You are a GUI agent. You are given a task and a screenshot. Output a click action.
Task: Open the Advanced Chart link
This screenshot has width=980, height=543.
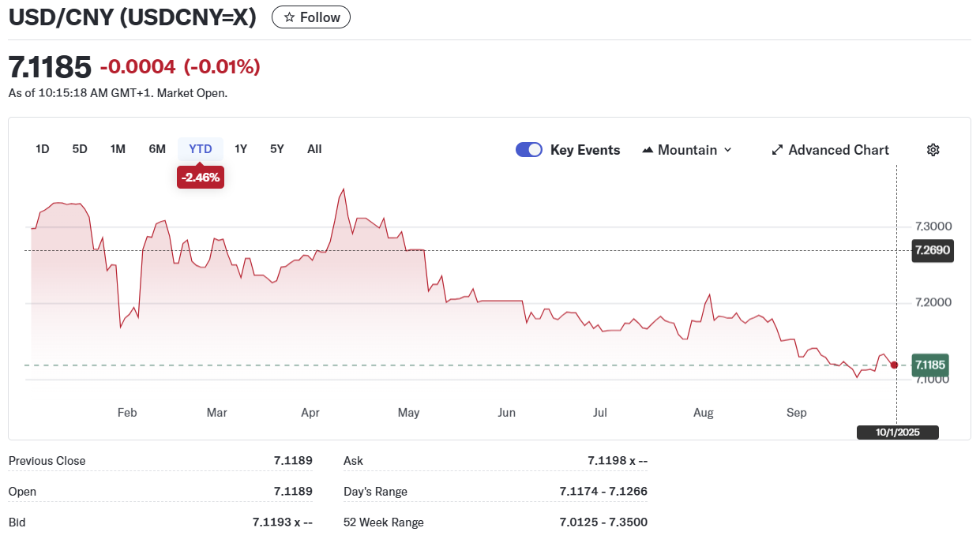coord(838,150)
